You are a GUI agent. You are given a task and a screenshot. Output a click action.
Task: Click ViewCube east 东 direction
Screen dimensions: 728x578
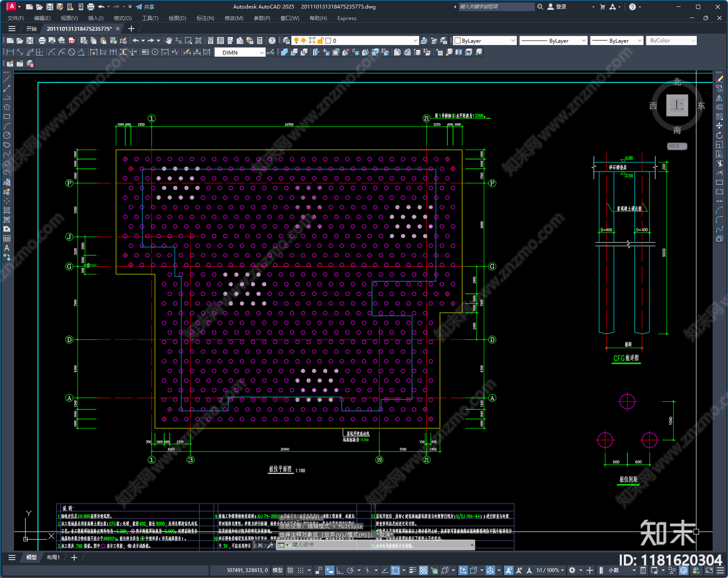click(x=701, y=106)
